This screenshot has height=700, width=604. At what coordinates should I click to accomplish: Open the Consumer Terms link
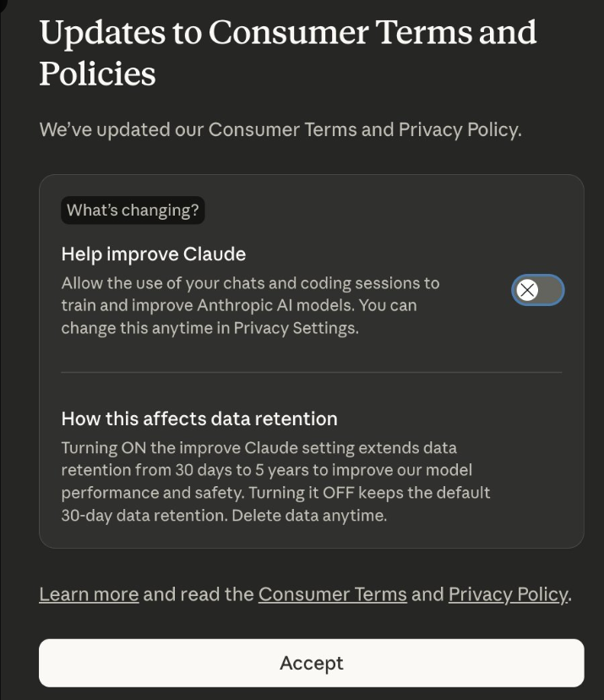332,594
